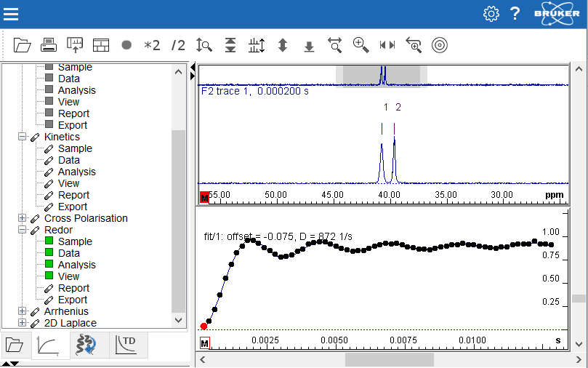Image resolution: width=588 pixels, height=368 pixels.
Task: Click the horizontal zoom magnifier icon
Action: click(x=335, y=45)
